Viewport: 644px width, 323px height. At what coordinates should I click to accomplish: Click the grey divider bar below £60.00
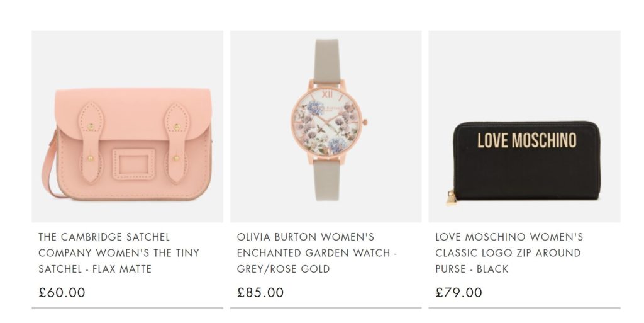point(127,307)
